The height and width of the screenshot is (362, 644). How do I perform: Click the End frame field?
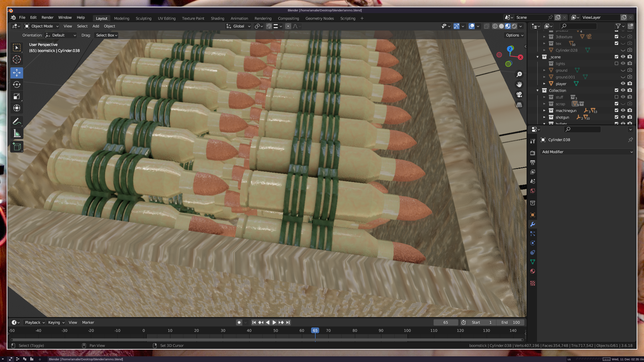click(511, 322)
